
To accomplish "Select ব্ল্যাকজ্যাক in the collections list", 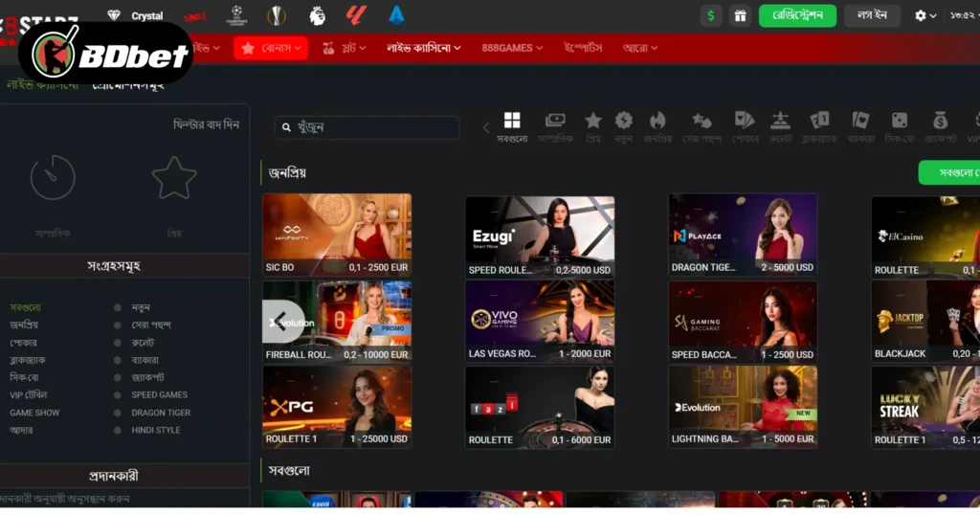I will tap(28, 360).
